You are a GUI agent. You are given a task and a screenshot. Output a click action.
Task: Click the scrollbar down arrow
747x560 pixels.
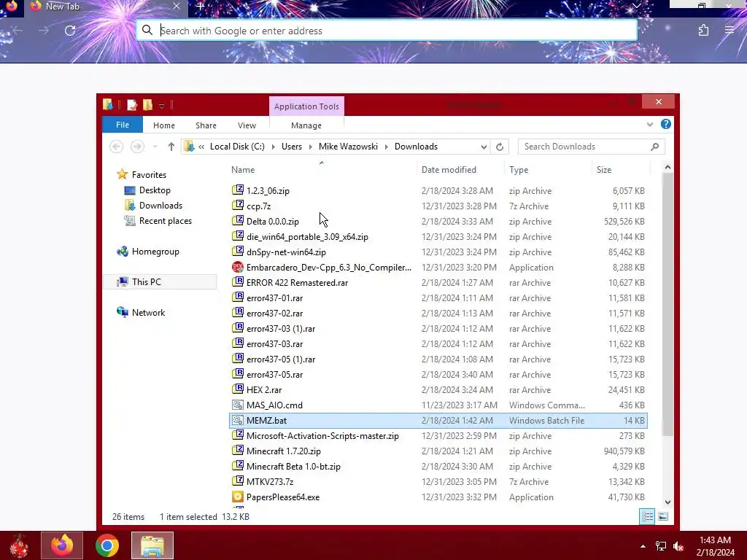(667, 502)
